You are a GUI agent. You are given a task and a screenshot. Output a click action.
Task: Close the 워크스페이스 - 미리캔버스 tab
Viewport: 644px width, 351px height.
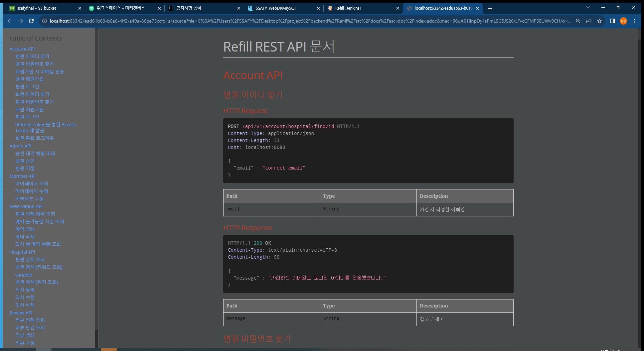(159, 8)
